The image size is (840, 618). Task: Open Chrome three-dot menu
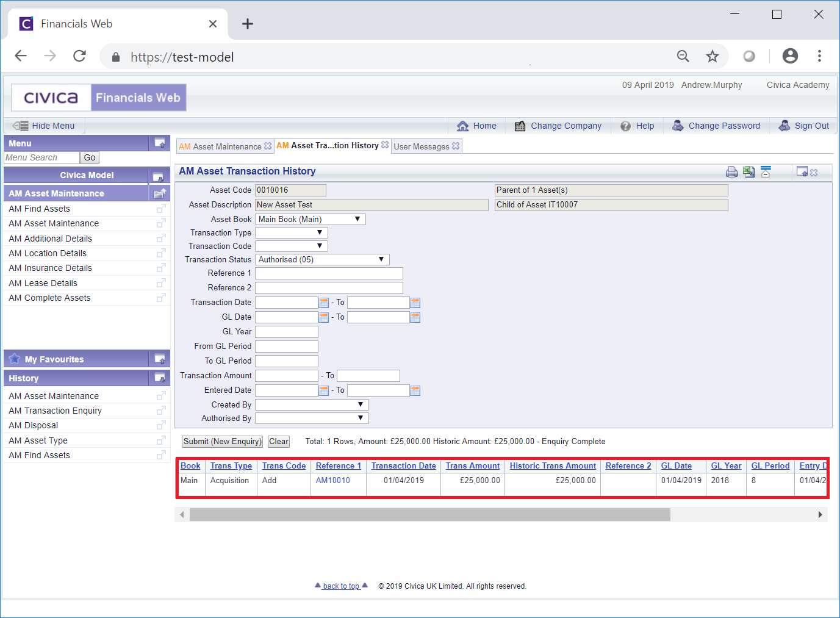click(x=819, y=56)
